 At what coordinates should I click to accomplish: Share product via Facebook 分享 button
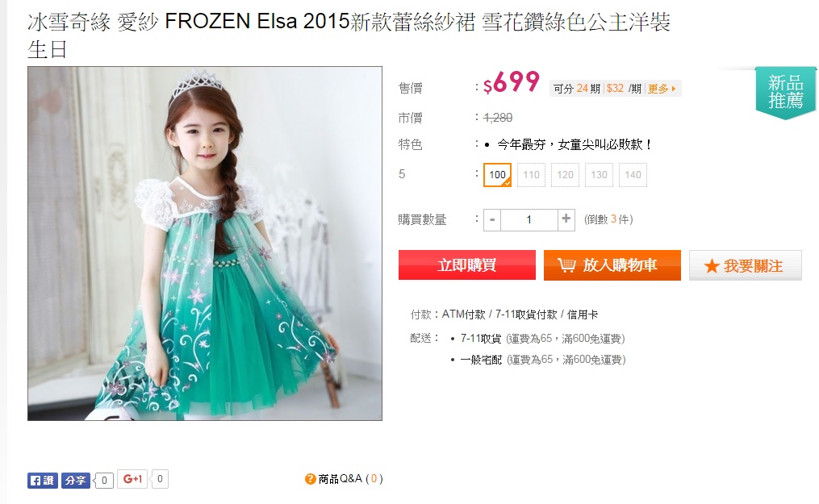[x=75, y=480]
